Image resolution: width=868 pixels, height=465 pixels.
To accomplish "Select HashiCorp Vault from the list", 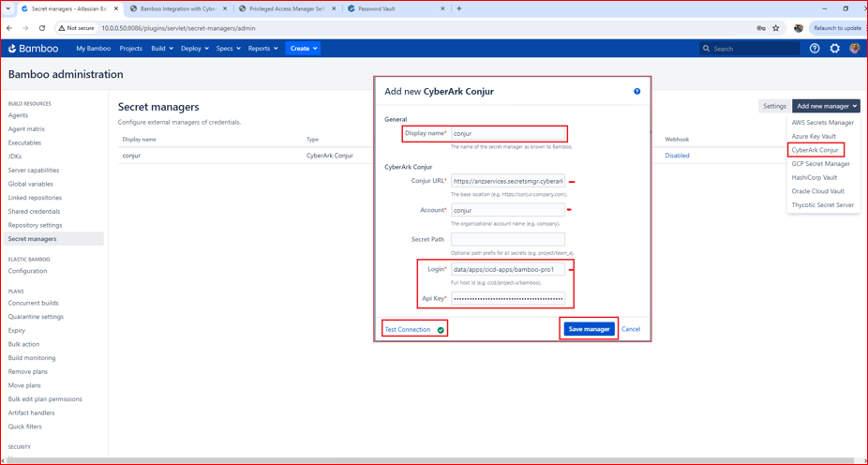I will coord(815,178).
